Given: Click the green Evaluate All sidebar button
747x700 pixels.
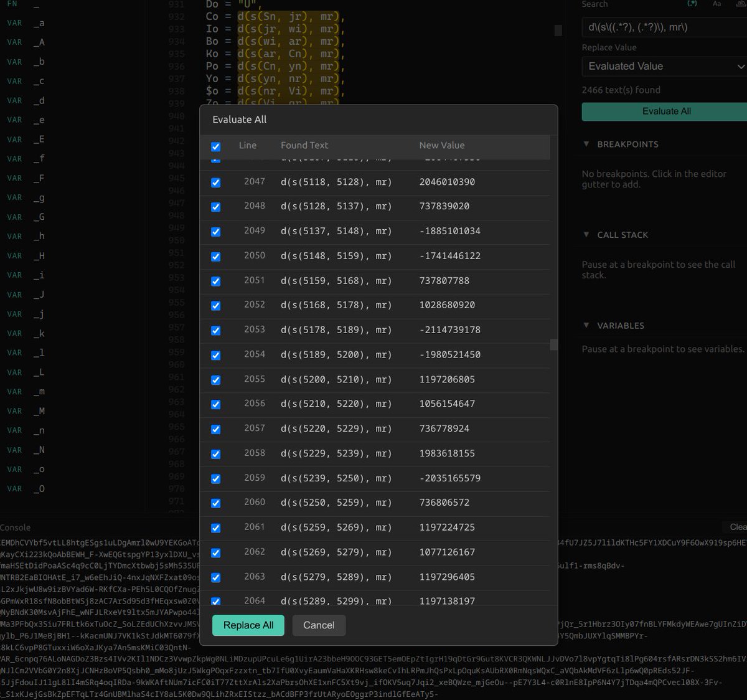Looking at the screenshot, I should 664,111.
